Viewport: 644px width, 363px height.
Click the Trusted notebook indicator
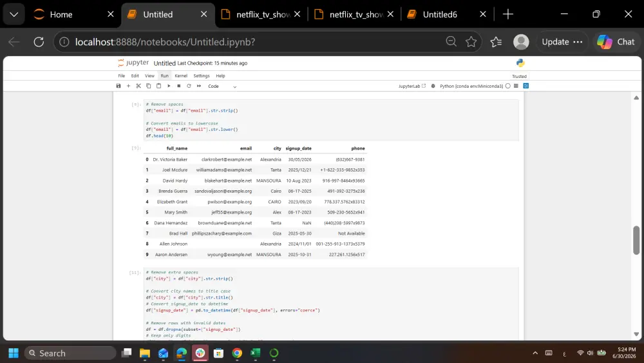(519, 76)
